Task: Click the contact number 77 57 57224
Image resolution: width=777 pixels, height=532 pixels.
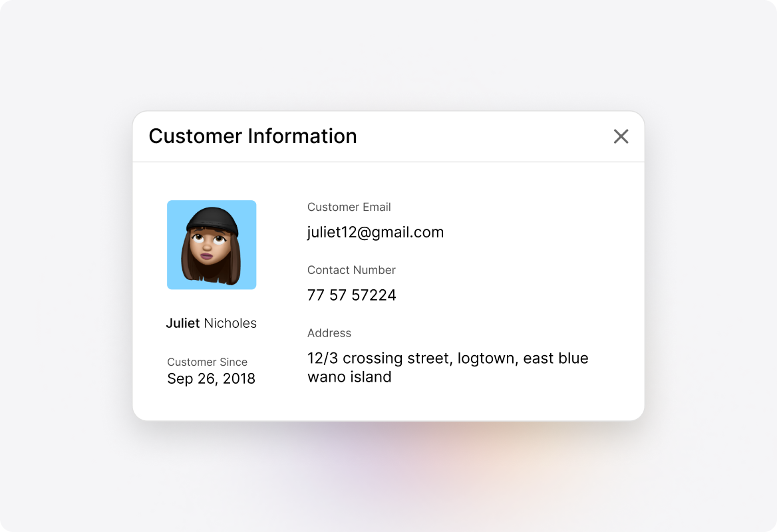Action: coord(351,295)
